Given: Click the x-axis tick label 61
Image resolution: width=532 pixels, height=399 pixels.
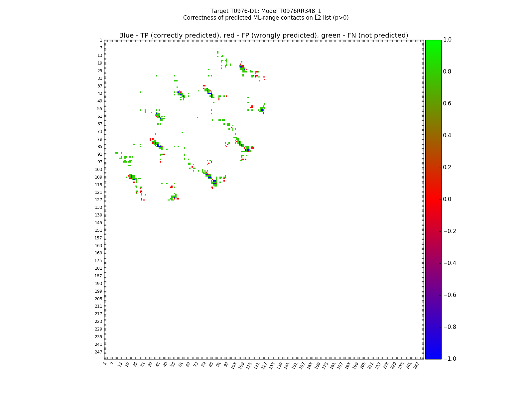Looking at the screenshot, I should pos(181,365).
